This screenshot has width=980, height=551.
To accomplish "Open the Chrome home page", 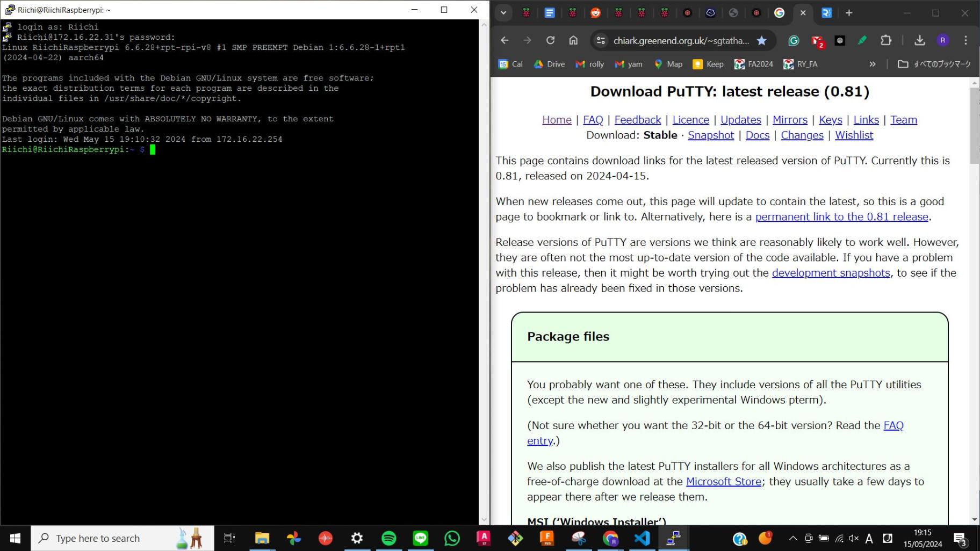I will (573, 40).
